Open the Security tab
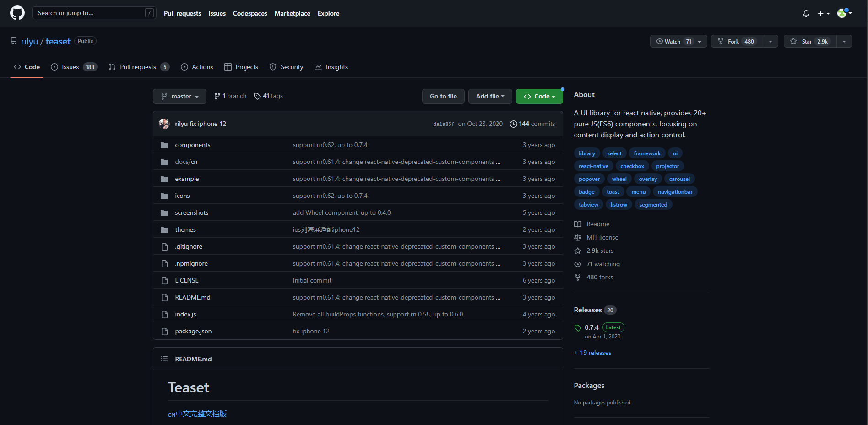Viewport: 868px width, 425px height. coord(286,67)
